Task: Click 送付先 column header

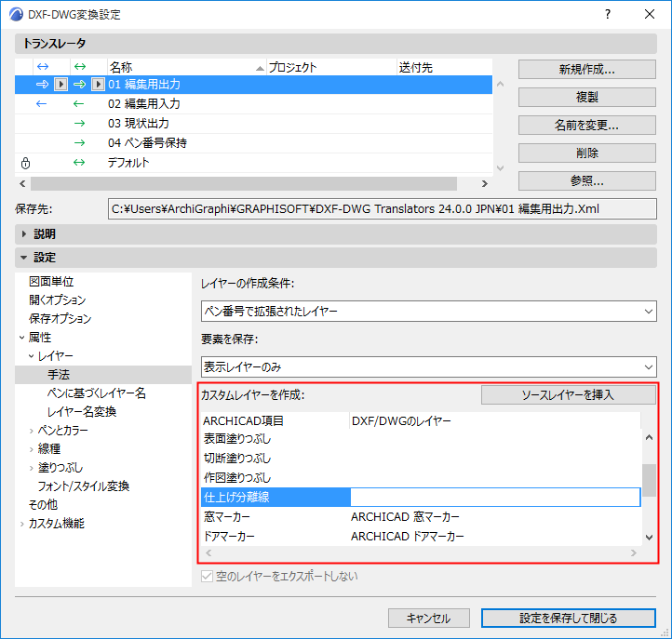Action: coord(444,67)
